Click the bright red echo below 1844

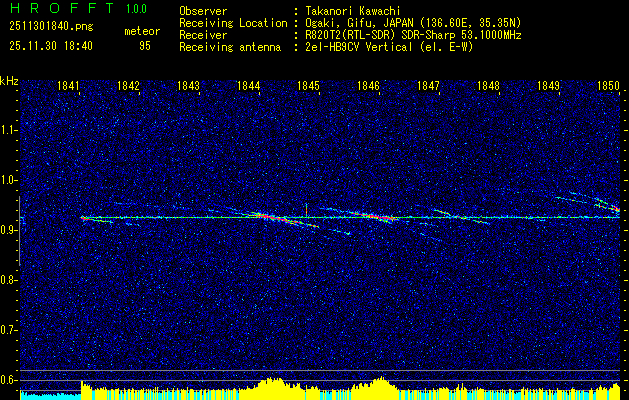tap(264, 216)
